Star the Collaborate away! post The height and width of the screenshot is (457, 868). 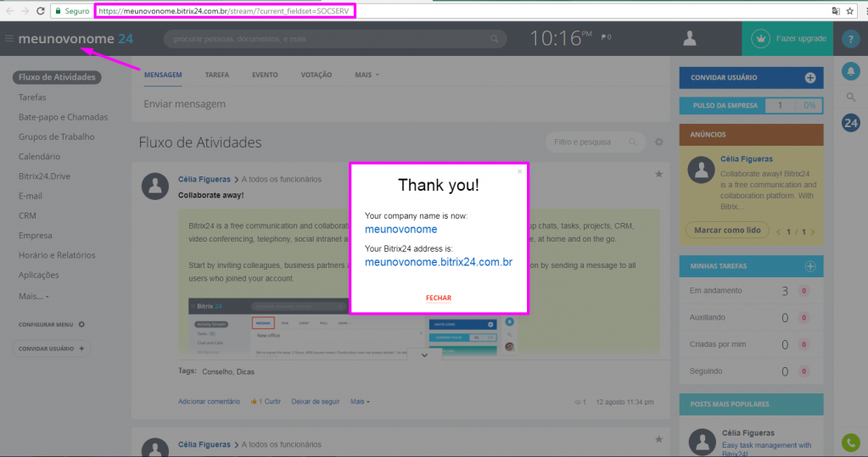click(658, 174)
